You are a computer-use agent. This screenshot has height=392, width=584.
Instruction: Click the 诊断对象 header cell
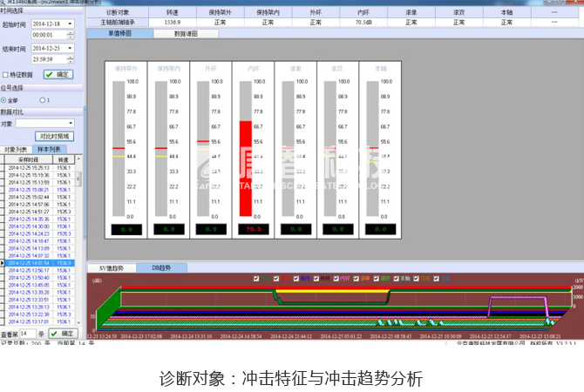click(118, 13)
